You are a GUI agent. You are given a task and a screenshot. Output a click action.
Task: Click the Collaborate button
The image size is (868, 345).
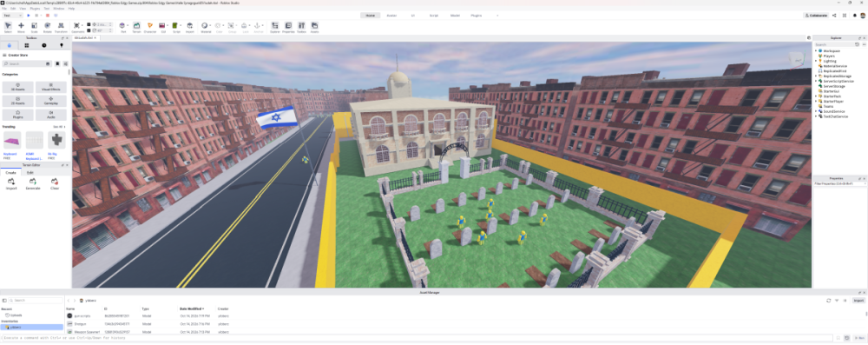(x=816, y=16)
